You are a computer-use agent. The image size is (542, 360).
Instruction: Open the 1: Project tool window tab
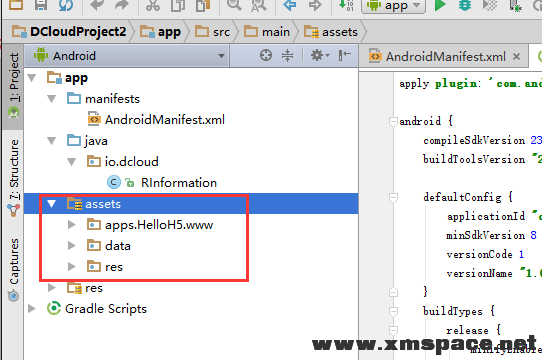tap(14, 86)
